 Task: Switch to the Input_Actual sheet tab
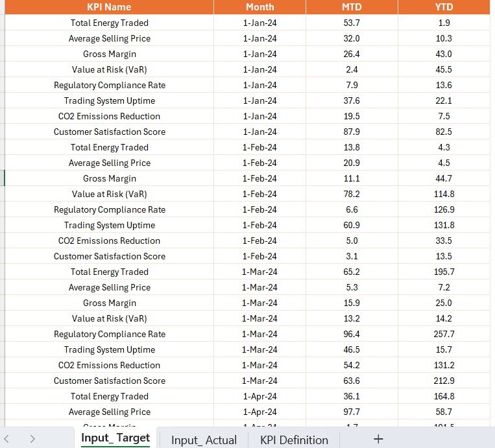[x=204, y=440]
